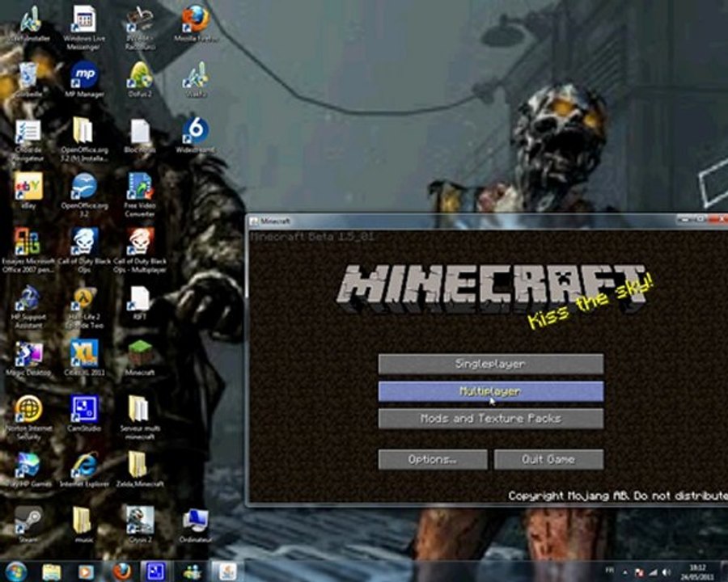This screenshot has height=582, width=728.
Task: Select the Microsoft Office 2007 trial shortcut
Action: (x=28, y=251)
